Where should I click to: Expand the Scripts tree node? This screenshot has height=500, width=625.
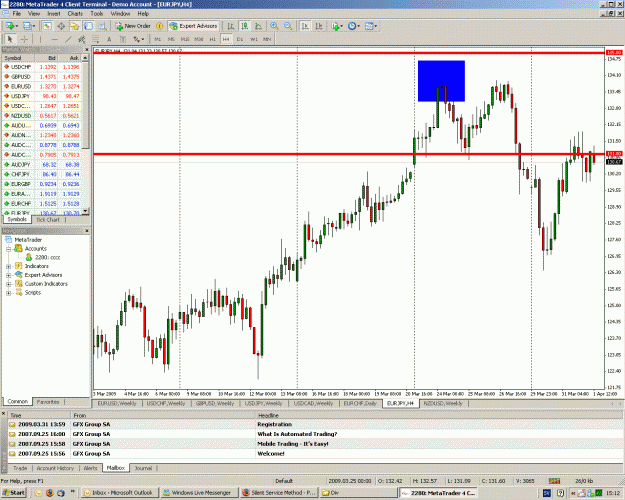(8, 293)
